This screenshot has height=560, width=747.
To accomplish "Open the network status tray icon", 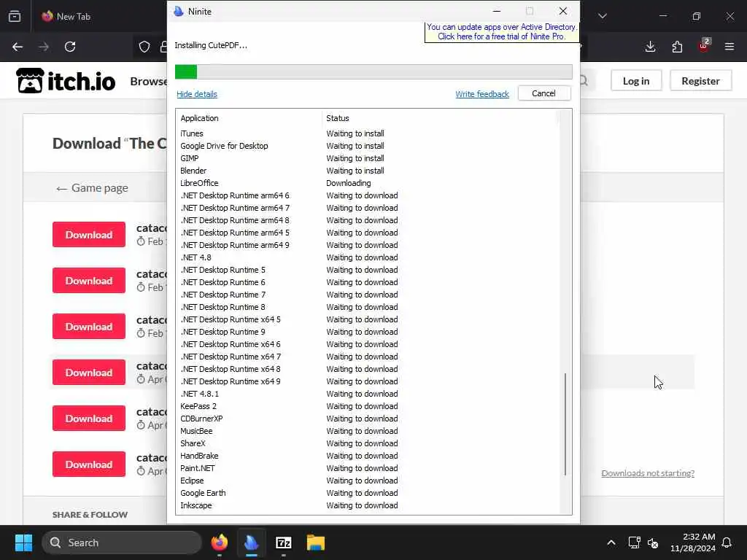I will point(634,542).
